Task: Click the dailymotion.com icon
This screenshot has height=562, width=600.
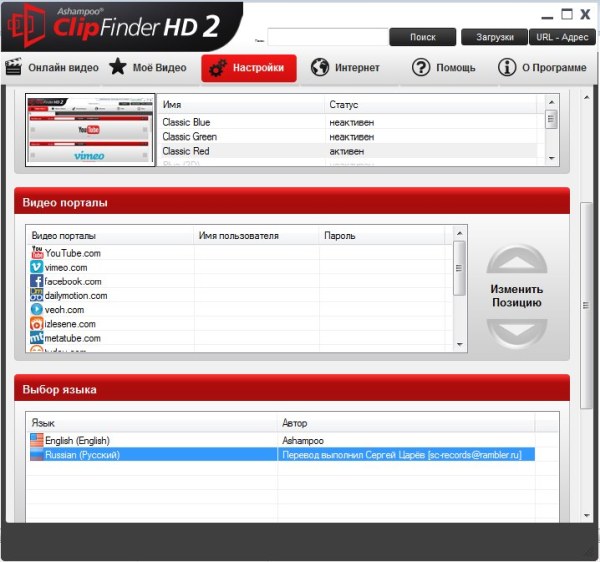Action: tap(37, 295)
